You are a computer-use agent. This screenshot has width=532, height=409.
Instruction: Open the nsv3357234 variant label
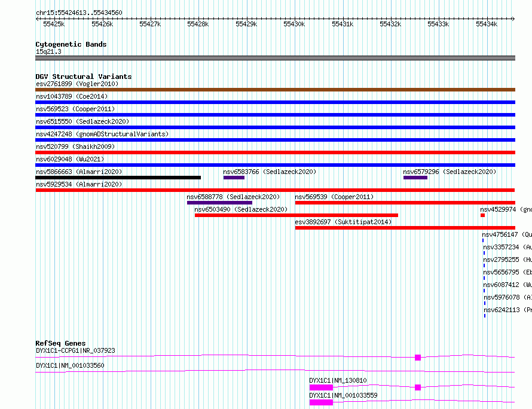point(507,247)
